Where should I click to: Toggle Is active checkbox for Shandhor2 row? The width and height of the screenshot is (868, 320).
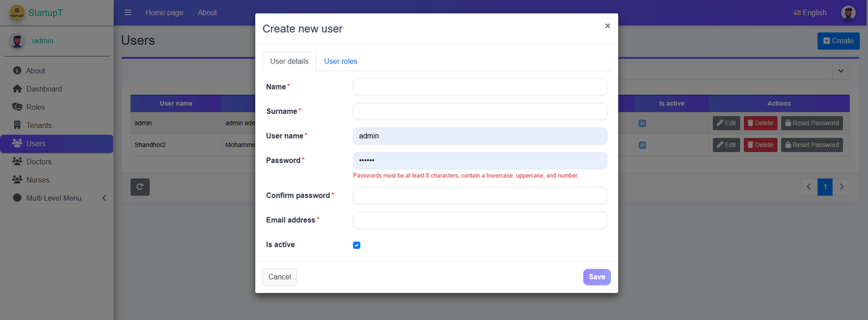pyautogui.click(x=642, y=145)
